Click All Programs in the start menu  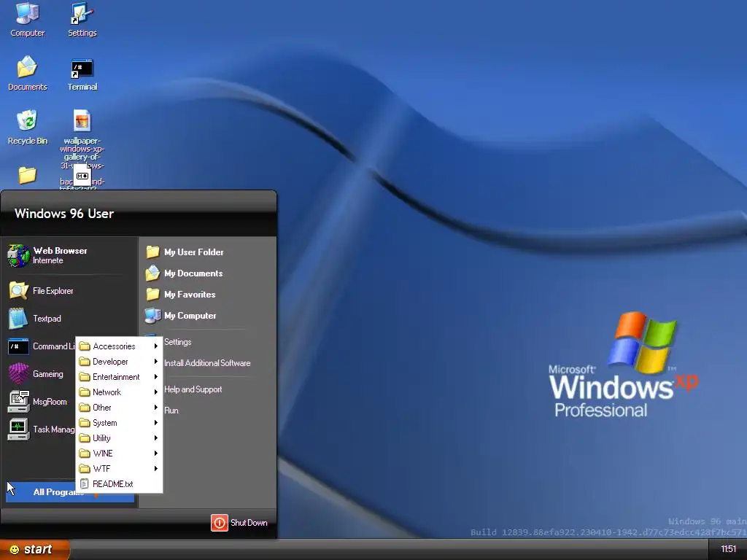point(70,491)
